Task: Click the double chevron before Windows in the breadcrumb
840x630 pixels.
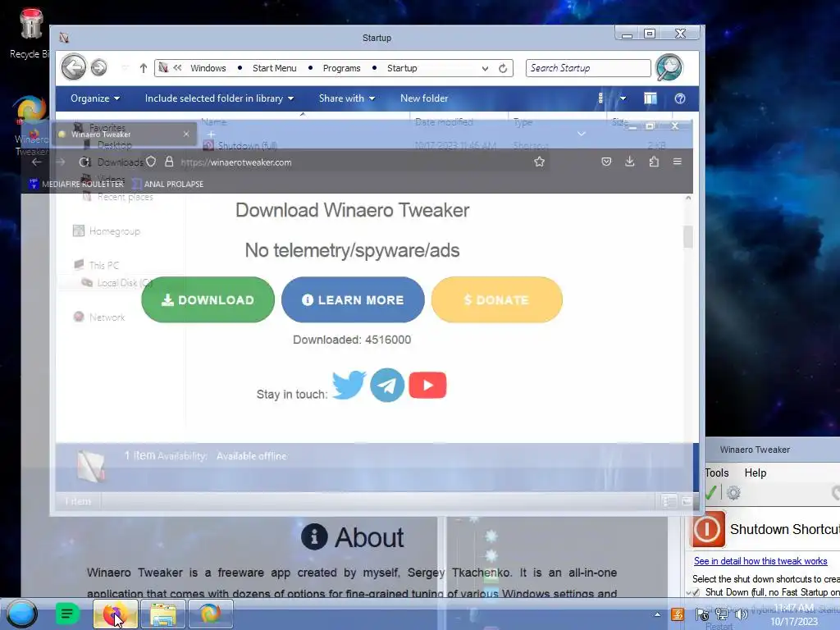Action: tap(177, 67)
